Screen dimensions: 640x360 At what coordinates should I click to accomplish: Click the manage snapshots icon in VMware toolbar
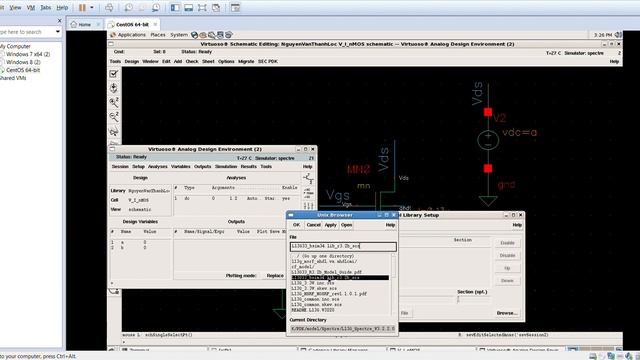pyautogui.click(x=156, y=7)
